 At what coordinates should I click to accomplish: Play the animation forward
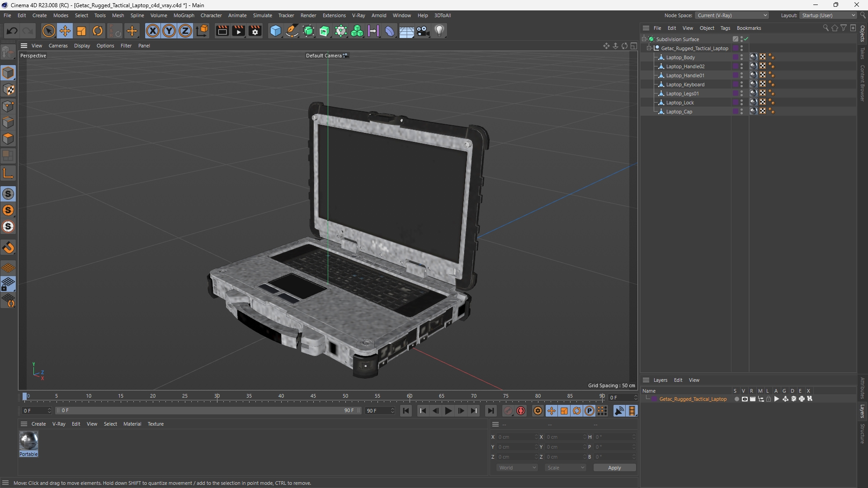(x=448, y=411)
